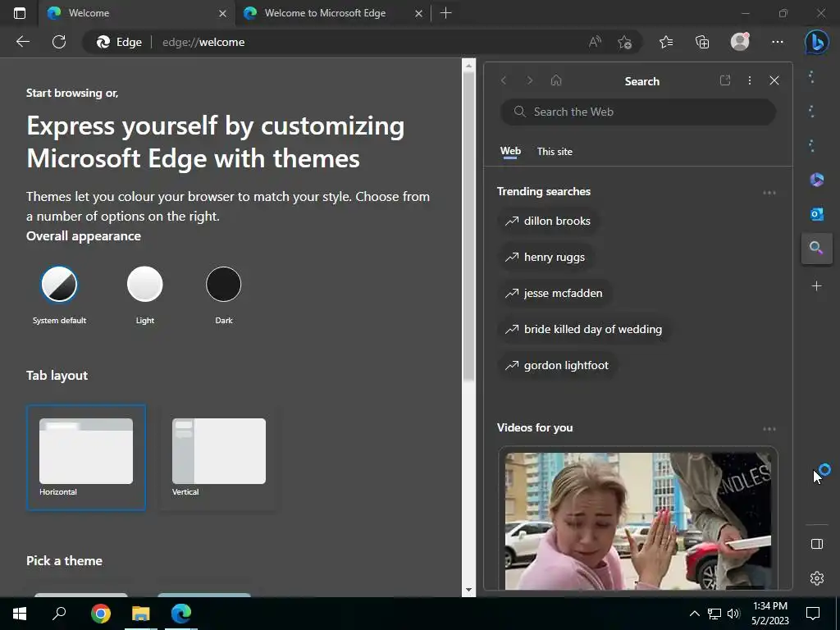Close the Welcome to Microsoft Edge tab
Screen dimensions: 840x630
coord(419,13)
